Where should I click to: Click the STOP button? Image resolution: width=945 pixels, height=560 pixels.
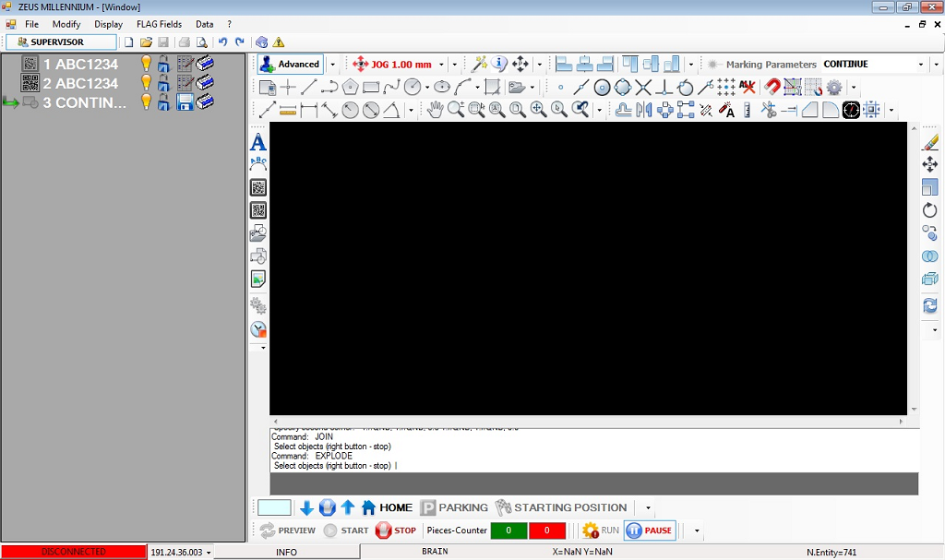(396, 530)
